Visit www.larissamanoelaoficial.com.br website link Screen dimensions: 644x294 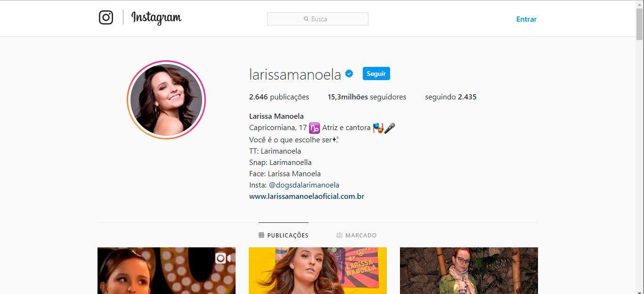pyautogui.click(x=307, y=196)
